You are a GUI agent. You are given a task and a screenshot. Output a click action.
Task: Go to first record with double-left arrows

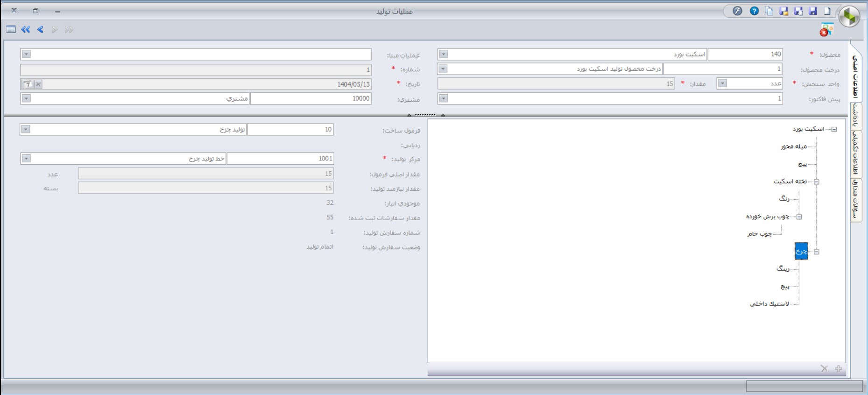[26, 30]
